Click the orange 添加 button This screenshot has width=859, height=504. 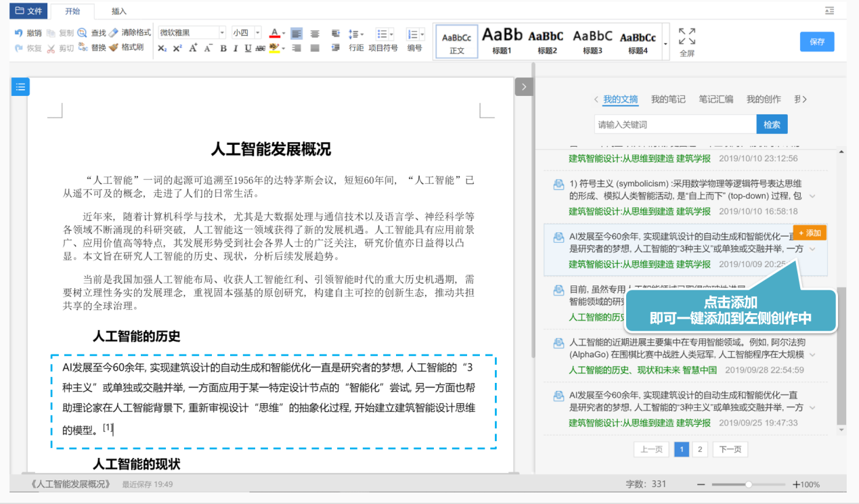tap(810, 233)
